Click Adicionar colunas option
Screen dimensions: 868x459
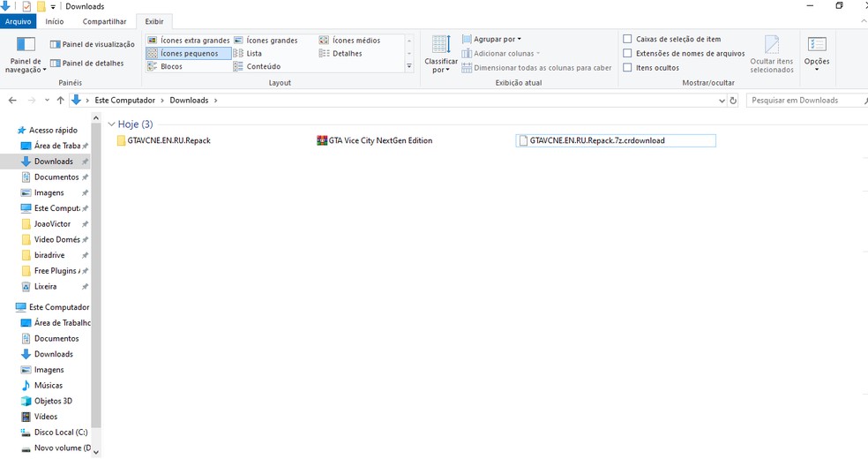pyautogui.click(x=500, y=53)
